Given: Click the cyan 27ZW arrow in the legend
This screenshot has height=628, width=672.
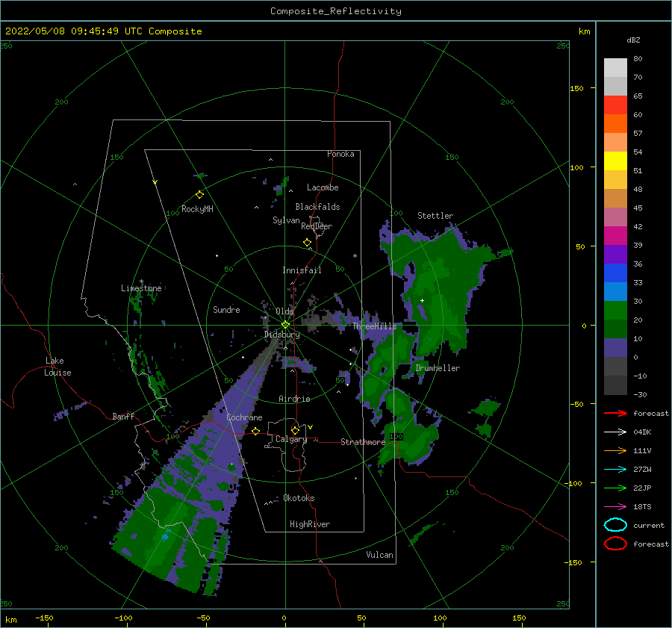Looking at the screenshot, I should (x=615, y=470).
